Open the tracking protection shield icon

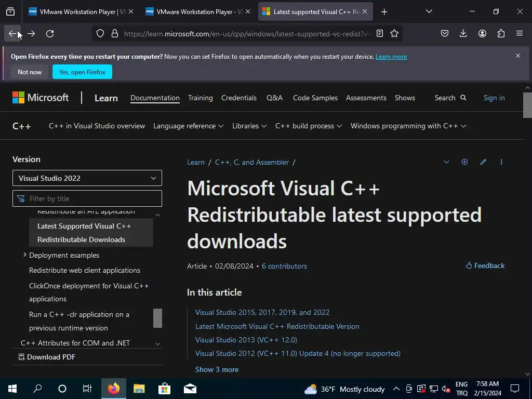100,34
